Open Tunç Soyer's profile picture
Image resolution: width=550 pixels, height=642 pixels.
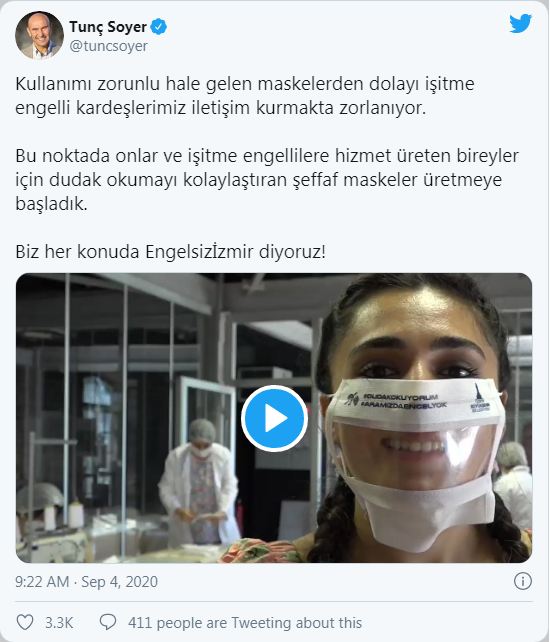tap(39, 35)
